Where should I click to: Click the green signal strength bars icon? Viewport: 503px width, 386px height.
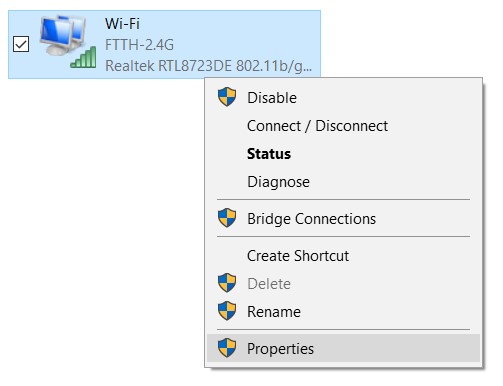[83, 58]
